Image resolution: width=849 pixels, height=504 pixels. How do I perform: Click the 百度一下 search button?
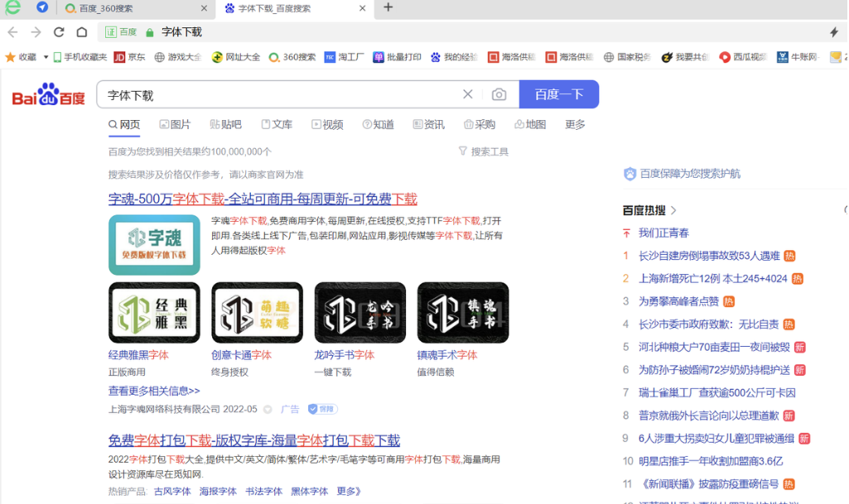[x=559, y=94]
